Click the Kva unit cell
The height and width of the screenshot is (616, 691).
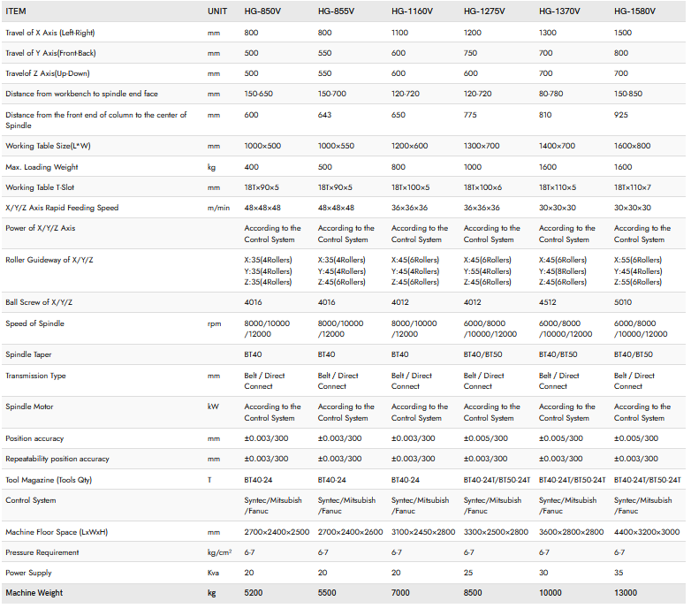point(214,573)
